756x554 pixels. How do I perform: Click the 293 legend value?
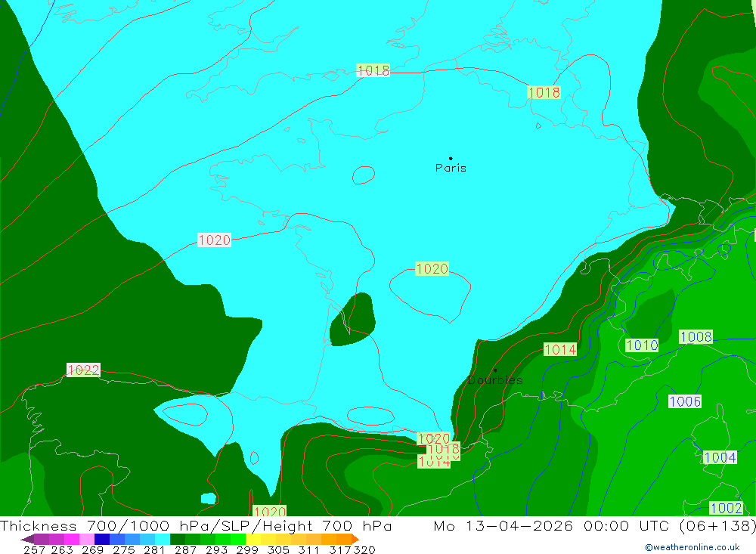[216, 549]
